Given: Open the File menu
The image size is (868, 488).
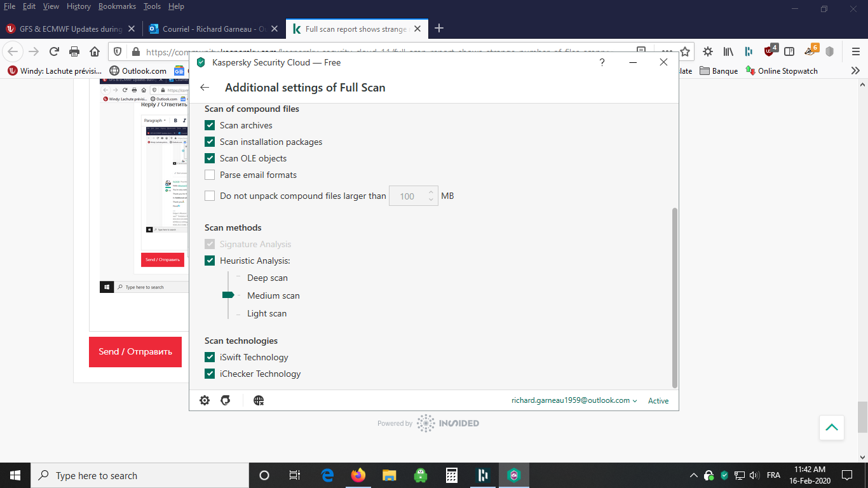Looking at the screenshot, I should tap(10, 6).
